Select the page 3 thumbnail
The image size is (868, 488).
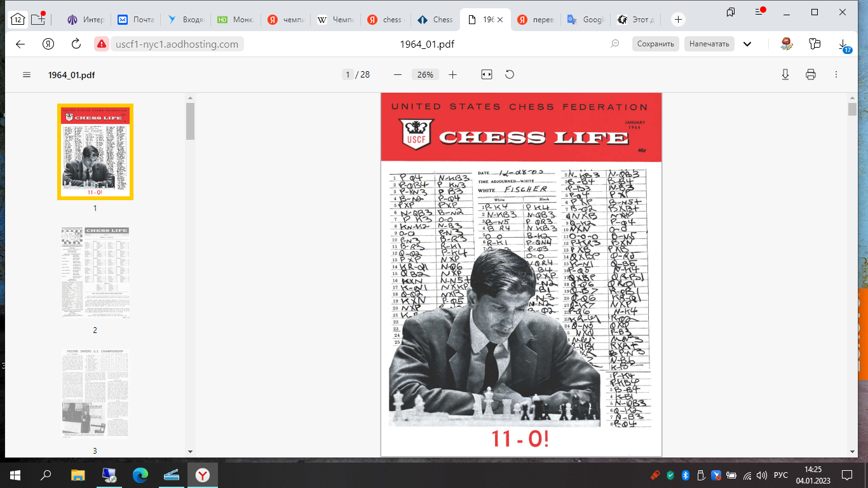point(95,393)
